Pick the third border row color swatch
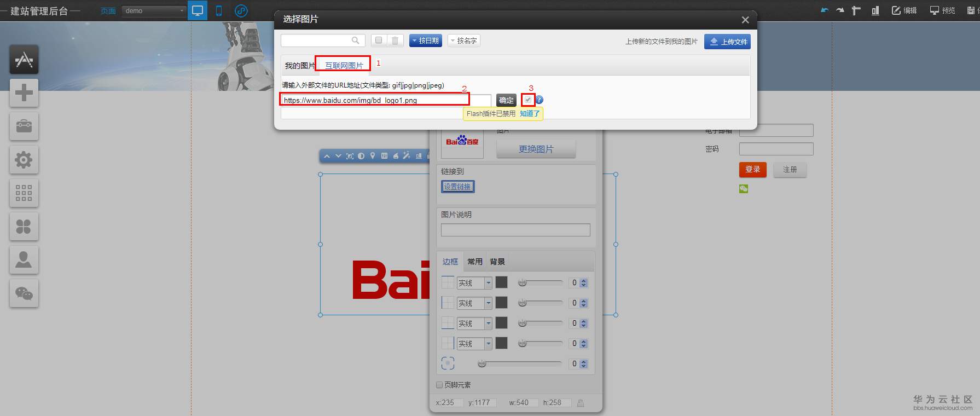Screen dimensions: 980x416 (x=501, y=323)
